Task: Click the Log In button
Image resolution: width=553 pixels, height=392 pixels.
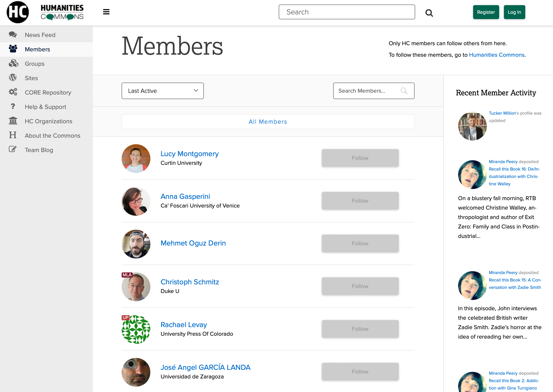Action: [x=514, y=12]
